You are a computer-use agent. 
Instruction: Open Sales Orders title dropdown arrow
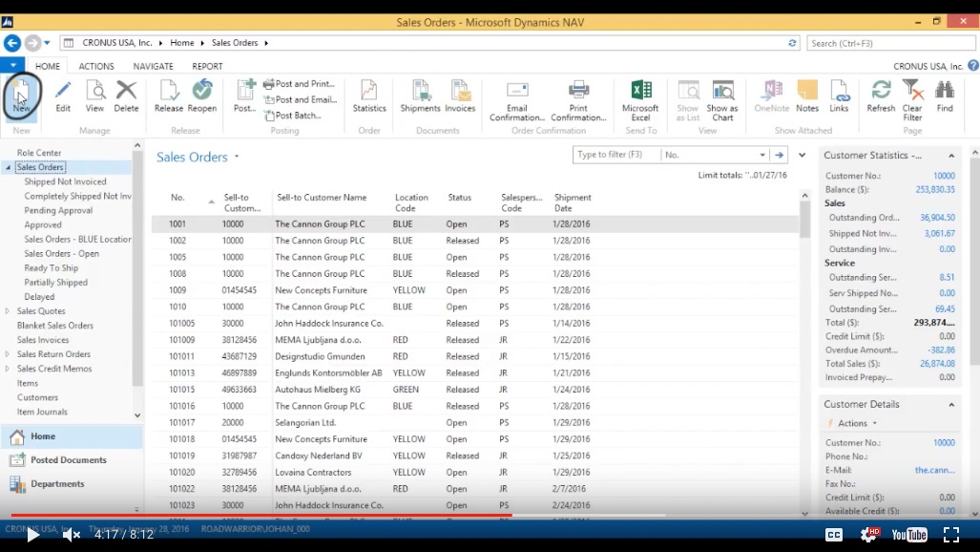click(237, 157)
